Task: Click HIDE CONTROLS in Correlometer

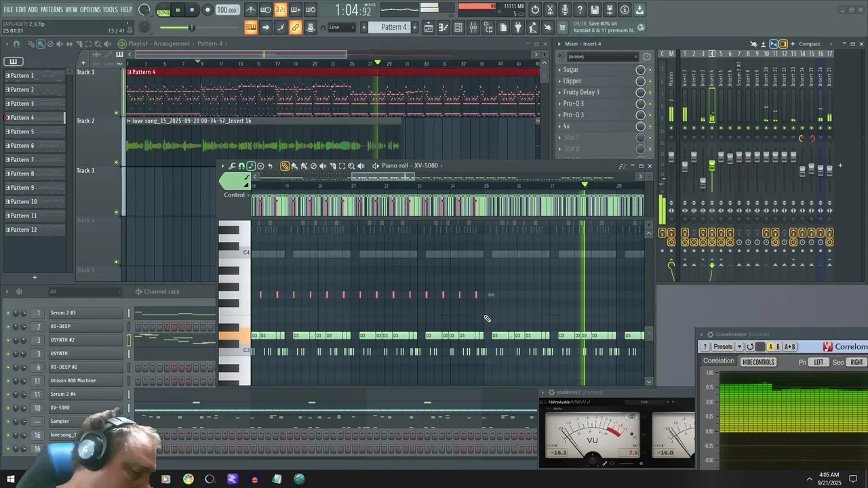Action: (758, 362)
